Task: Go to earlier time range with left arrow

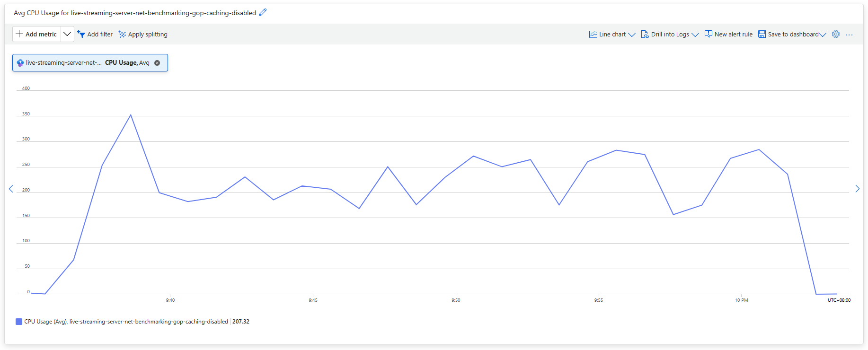Action: pyautogui.click(x=11, y=189)
